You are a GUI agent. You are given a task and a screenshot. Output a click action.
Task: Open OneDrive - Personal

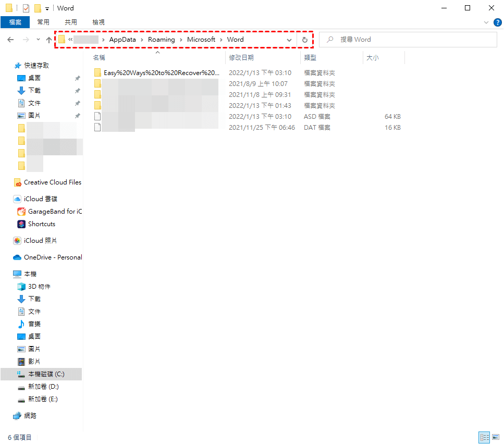[53, 257]
